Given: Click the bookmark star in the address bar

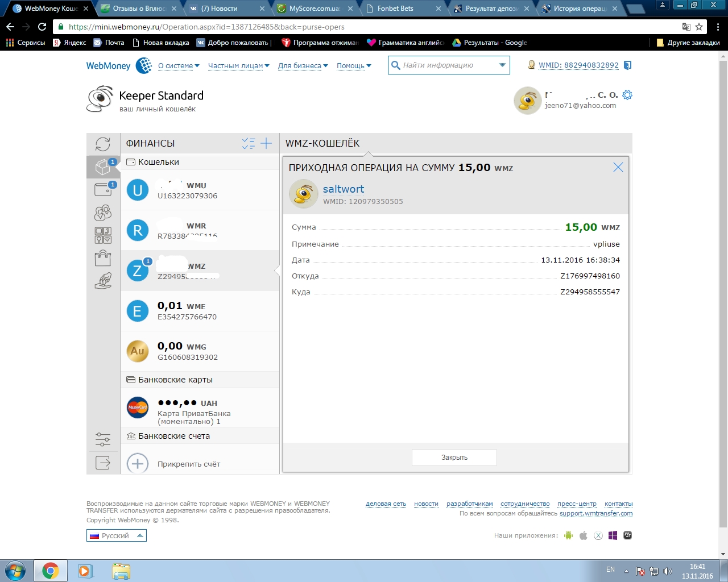Looking at the screenshot, I should tap(699, 27).
